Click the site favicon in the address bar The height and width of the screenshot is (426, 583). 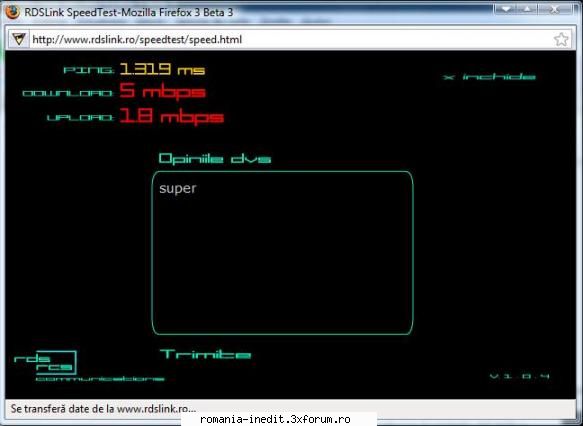point(18,39)
